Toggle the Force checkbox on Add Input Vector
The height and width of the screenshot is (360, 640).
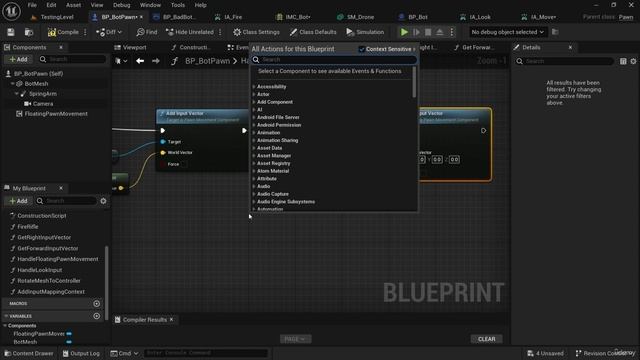point(184,164)
